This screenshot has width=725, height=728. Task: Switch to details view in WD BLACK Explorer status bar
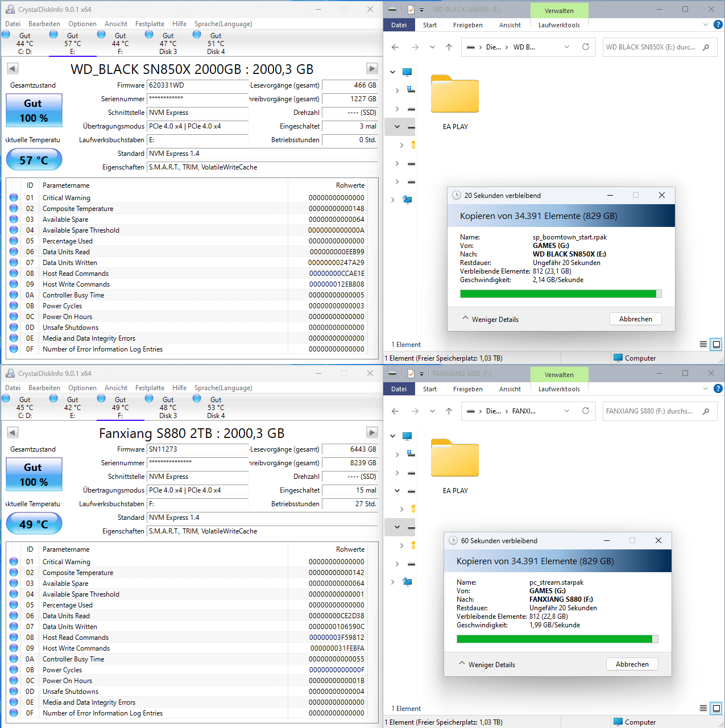tap(703, 344)
